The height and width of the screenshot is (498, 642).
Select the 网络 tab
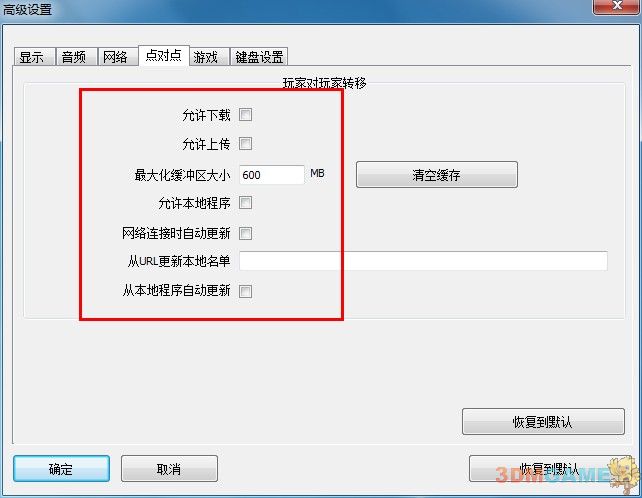[118, 57]
